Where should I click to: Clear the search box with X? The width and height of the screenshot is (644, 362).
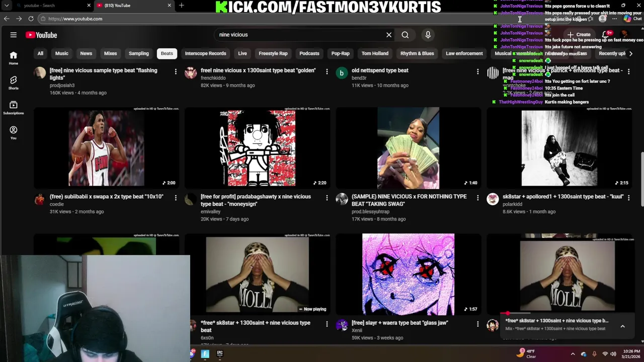click(x=389, y=35)
